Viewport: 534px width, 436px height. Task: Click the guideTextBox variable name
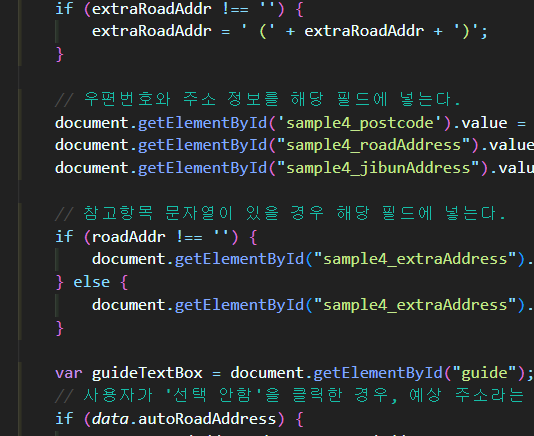[147, 373]
